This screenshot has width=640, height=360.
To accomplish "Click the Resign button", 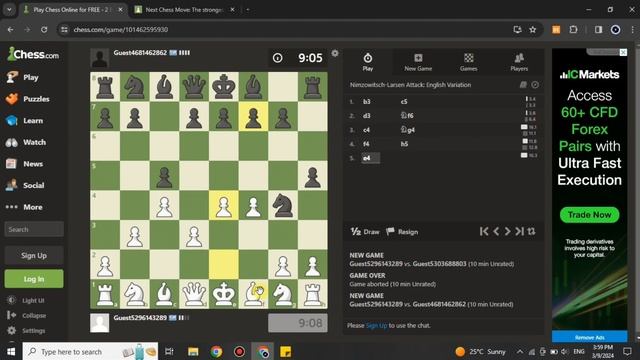I will pyautogui.click(x=402, y=232).
